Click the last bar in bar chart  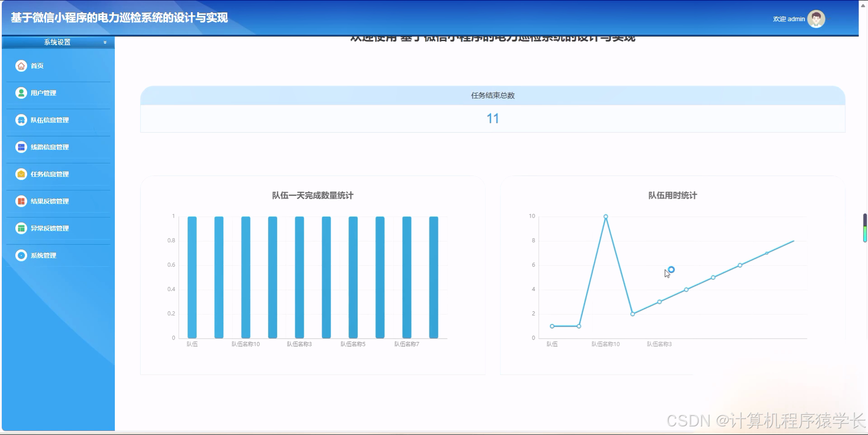(x=434, y=277)
